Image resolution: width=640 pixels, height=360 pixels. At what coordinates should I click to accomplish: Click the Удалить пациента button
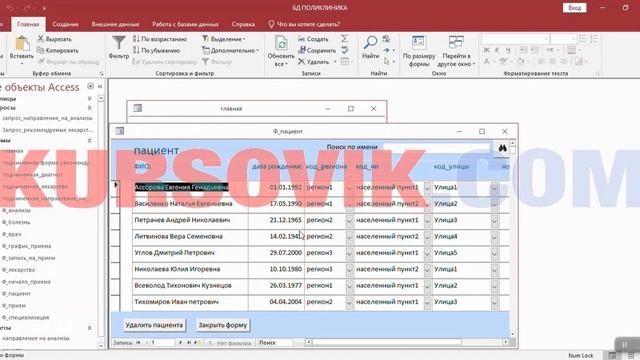(x=154, y=325)
